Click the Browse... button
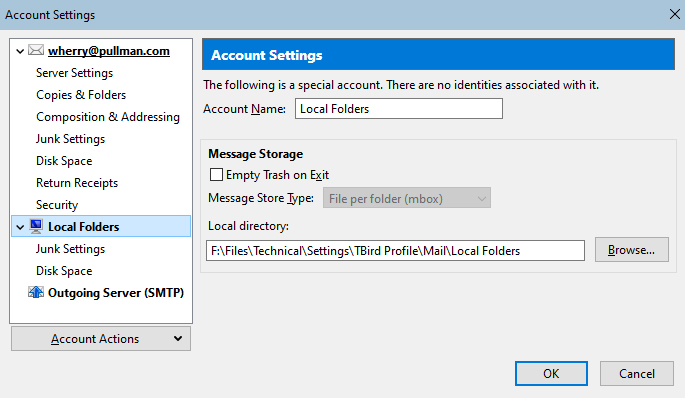The width and height of the screenshot is (685, 398). click(x=632, y=250)
